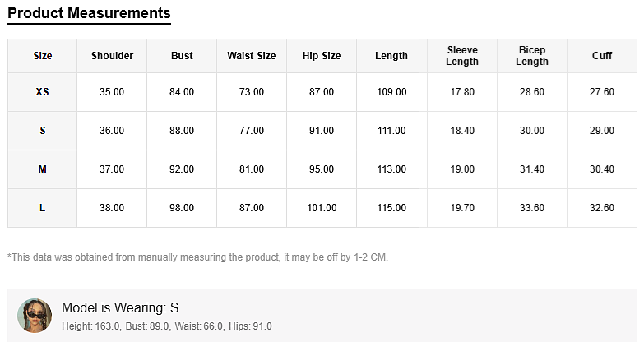
Task: Click the Bicep Length column header
Action: pos(532,56)
